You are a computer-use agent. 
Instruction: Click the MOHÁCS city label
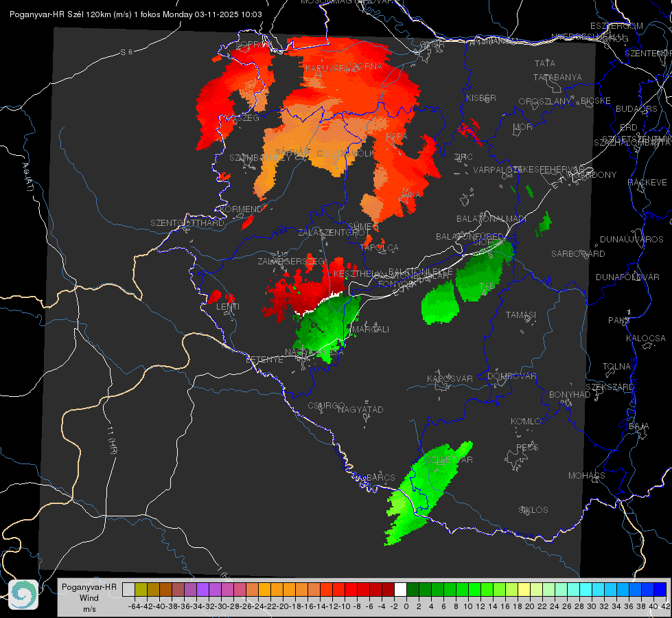coord(587,475)
